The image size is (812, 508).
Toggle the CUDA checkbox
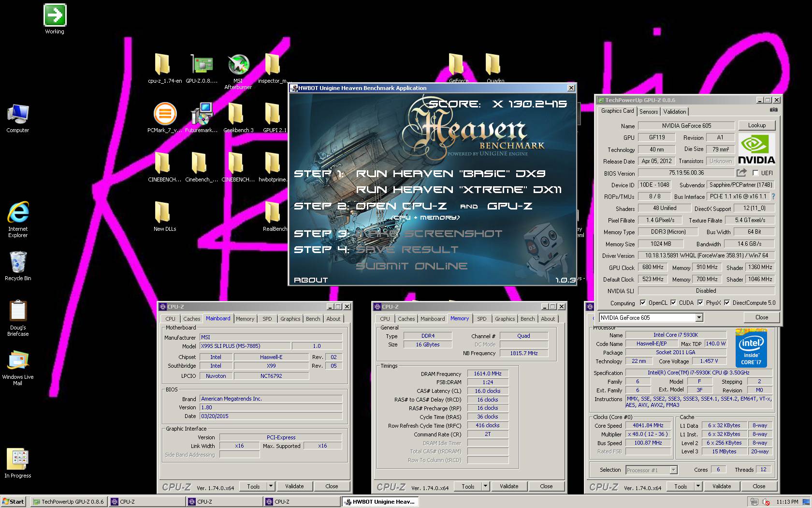pos(673,303)
